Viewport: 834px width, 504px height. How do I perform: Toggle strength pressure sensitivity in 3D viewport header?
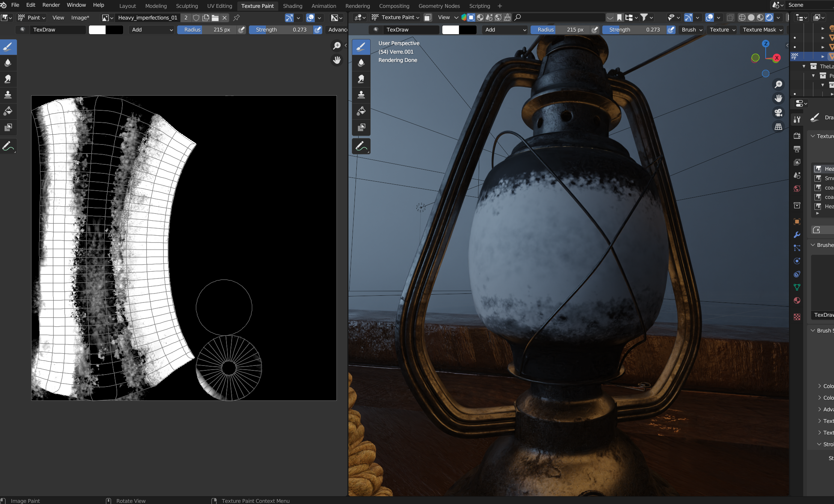click(x=671, y=30)
